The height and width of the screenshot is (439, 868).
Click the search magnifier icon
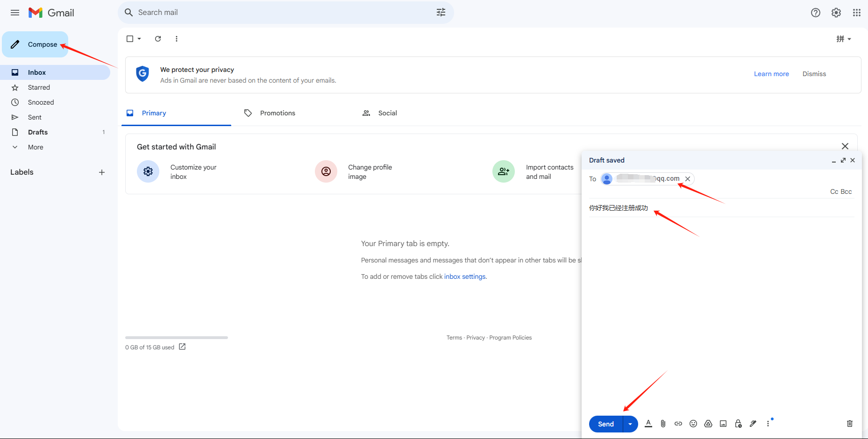coord(129,13)
